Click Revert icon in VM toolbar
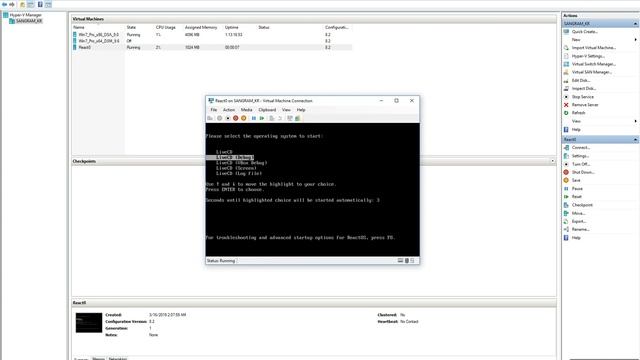This screenshot has height=360, width=640. pos(280,118)
